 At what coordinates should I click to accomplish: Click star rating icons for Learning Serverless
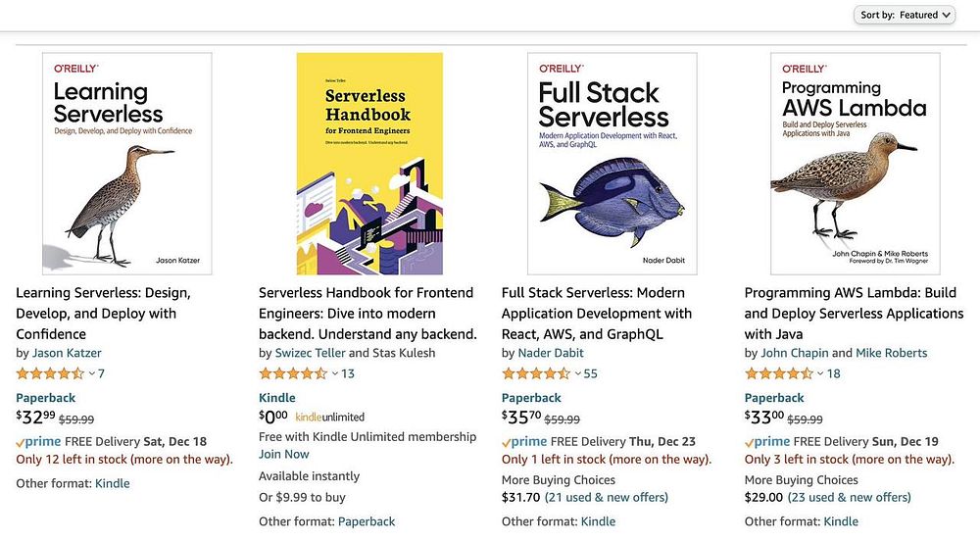50,373
